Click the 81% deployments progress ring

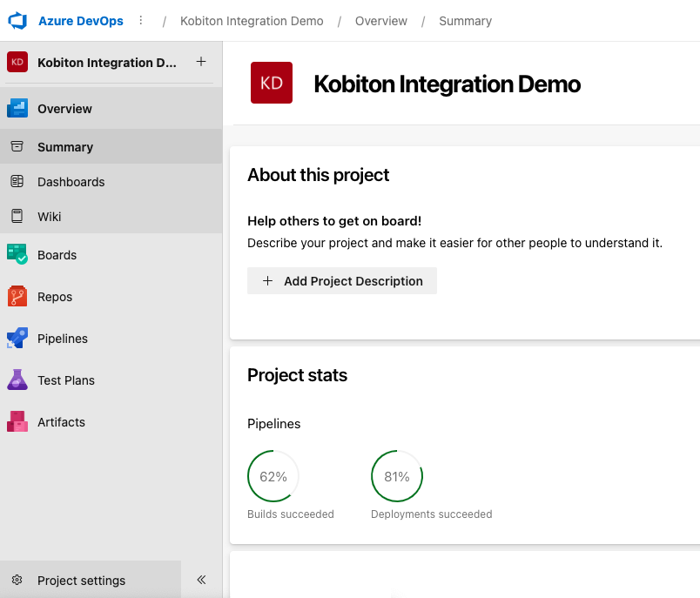397,476
